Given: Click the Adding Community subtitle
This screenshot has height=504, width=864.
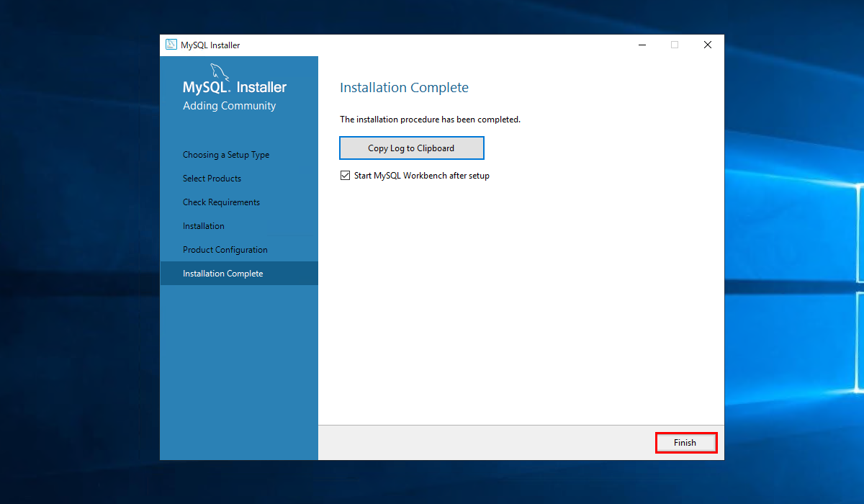Looking at the screenshot, I should point(229,106).
